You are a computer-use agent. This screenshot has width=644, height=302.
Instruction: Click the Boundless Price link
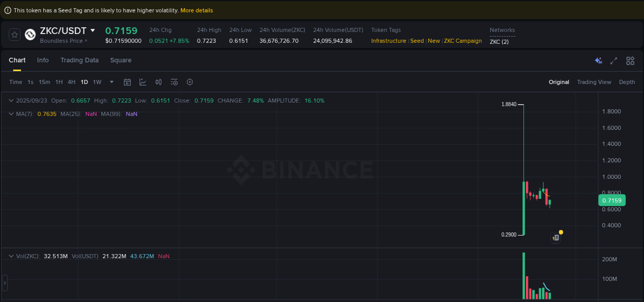62,41
